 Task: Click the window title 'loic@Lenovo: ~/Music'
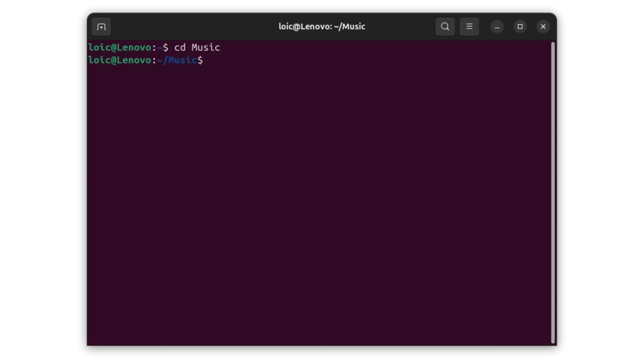[322, 27]
